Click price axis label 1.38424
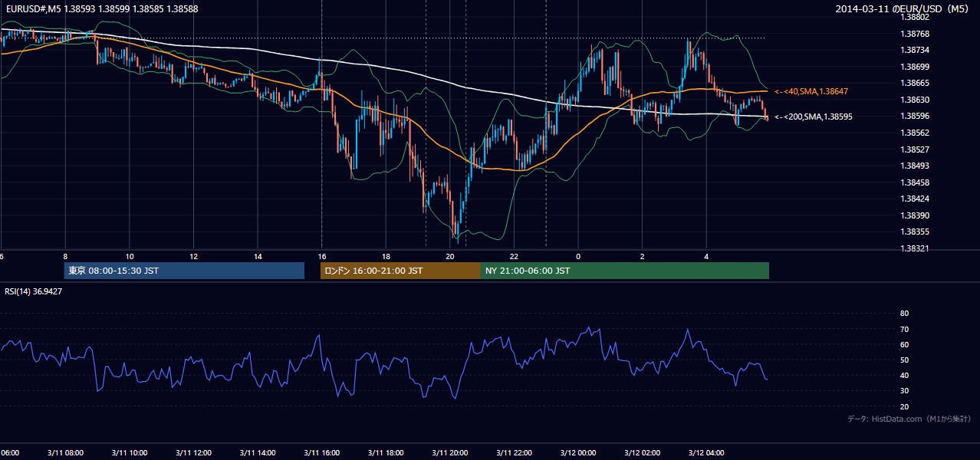The width and height of the screenshot is (980, 460). click(x=915, y=199)
